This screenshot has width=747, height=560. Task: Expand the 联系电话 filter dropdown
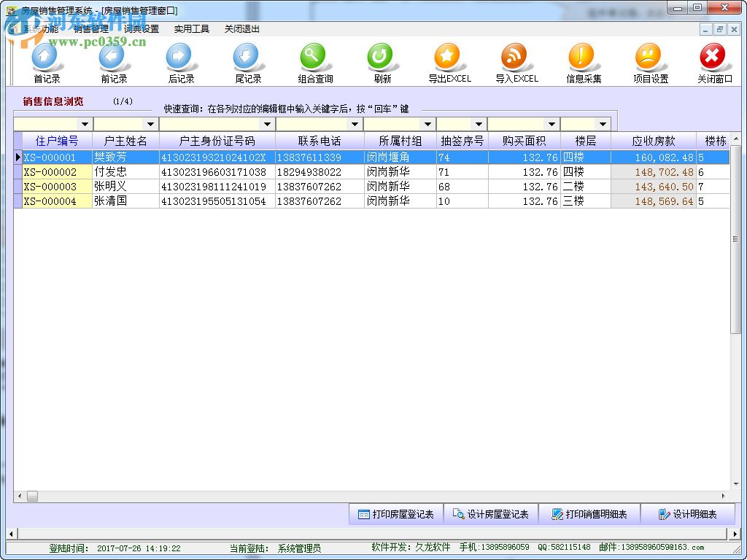pos(355,124)
